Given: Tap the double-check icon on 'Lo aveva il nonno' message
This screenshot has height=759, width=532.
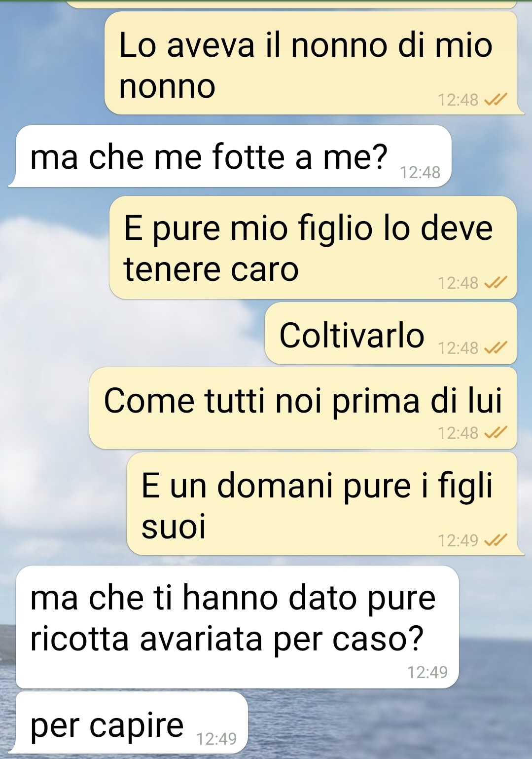Looking at the screenshot, I should click(495, 100).
